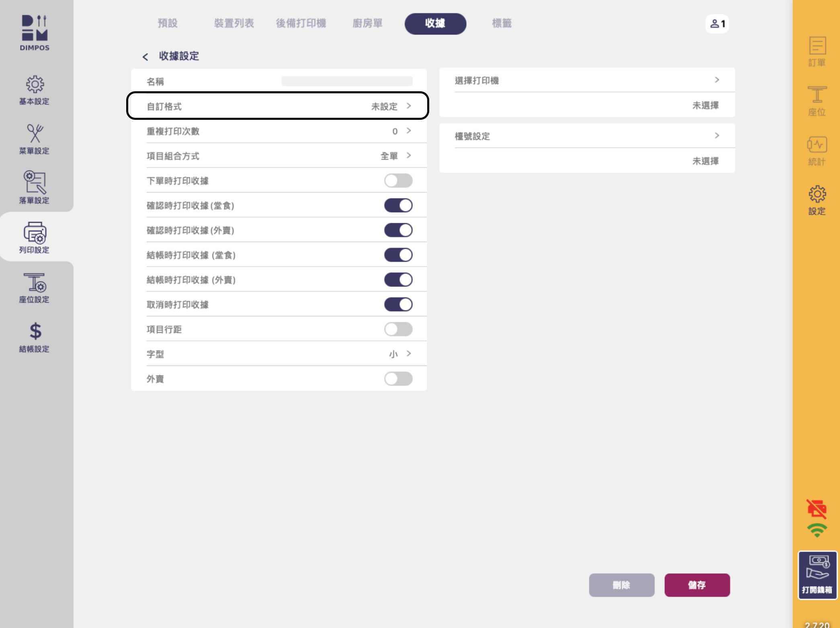The height and width of the screenshot is (628, 840).
Task: Turn on 項目行距 switch
Action: 398,329
